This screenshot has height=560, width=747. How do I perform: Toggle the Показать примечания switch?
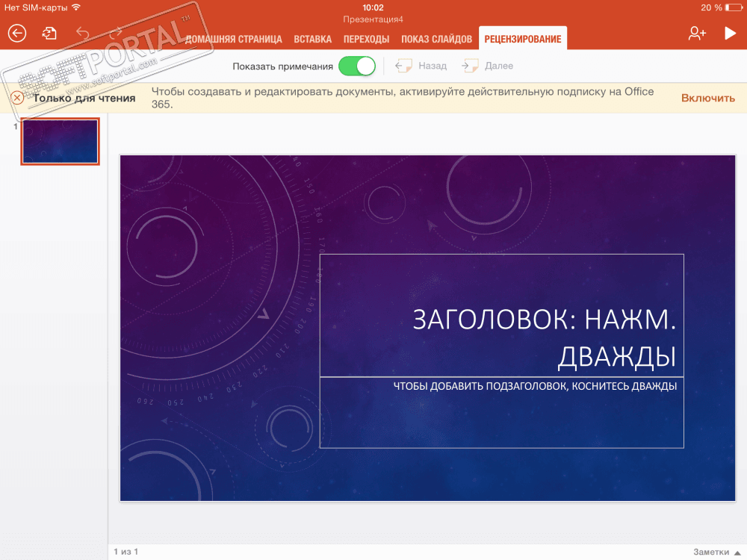point(357,66)
